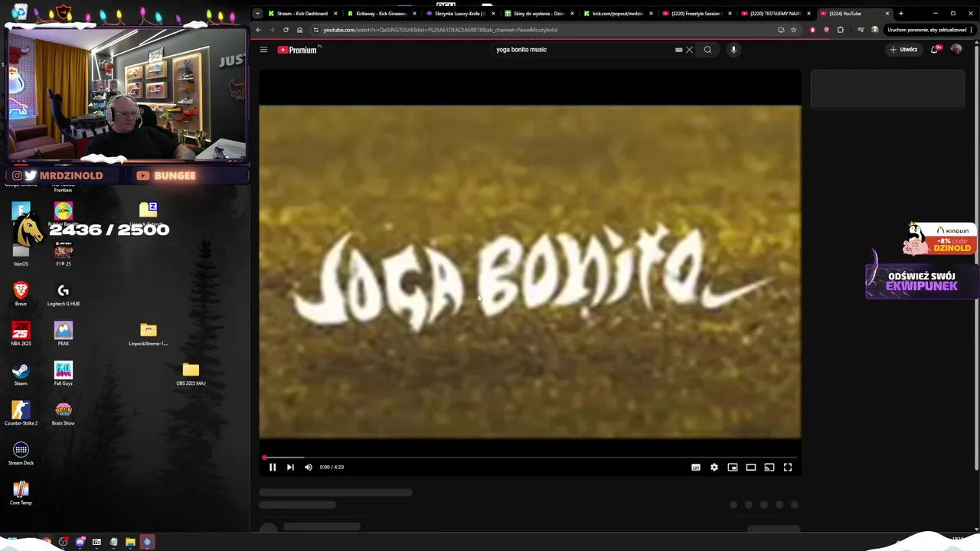Open LinpackXtreme desktop folder
This screenshot has height=551, width=980.
click(x=149, y=334)
